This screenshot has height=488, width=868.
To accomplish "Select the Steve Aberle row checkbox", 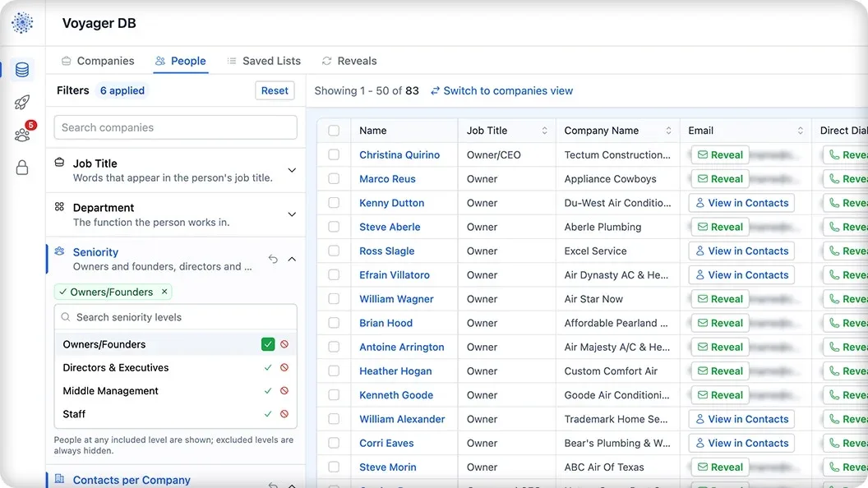I will (334, 227).
